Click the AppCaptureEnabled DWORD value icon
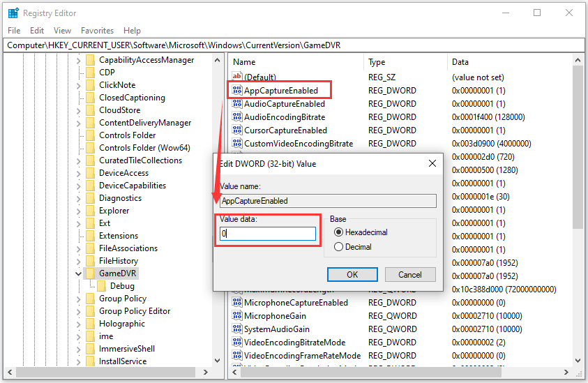The height and width of the screenshot is (383, 588). (236, 91)
